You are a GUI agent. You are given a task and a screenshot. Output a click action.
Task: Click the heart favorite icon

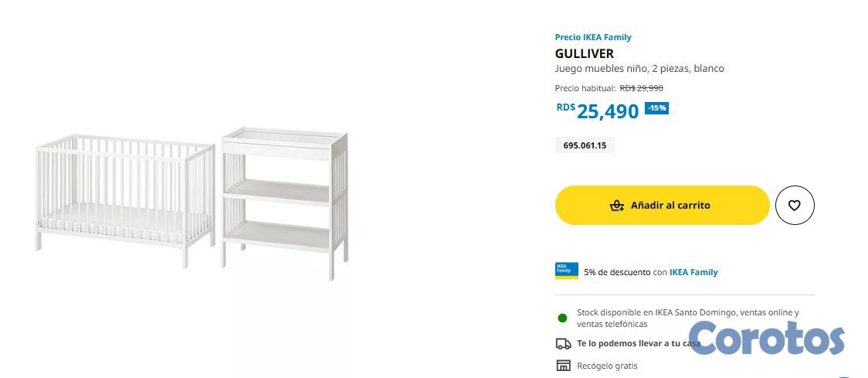click(795, 206)
